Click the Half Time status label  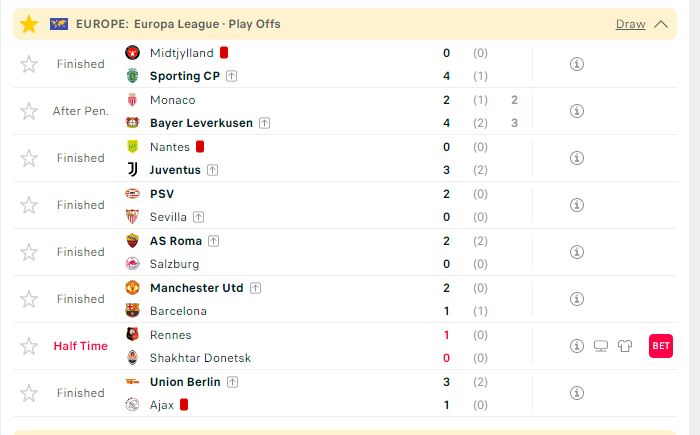[80, 346]
